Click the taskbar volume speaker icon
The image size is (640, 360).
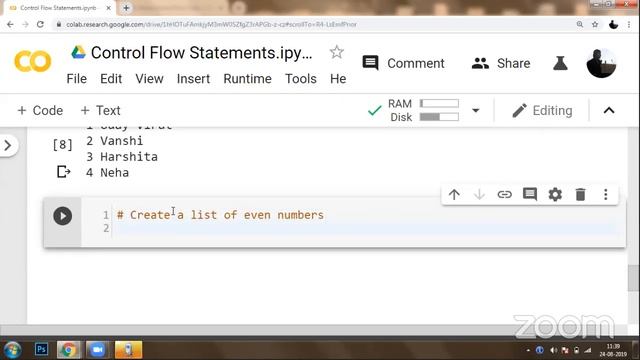(x=553, y=350)
